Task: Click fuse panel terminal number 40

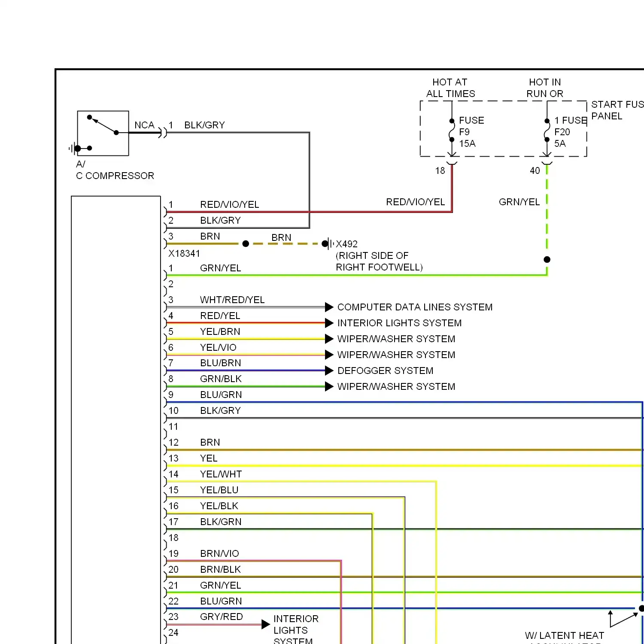Action: point(535,170)
